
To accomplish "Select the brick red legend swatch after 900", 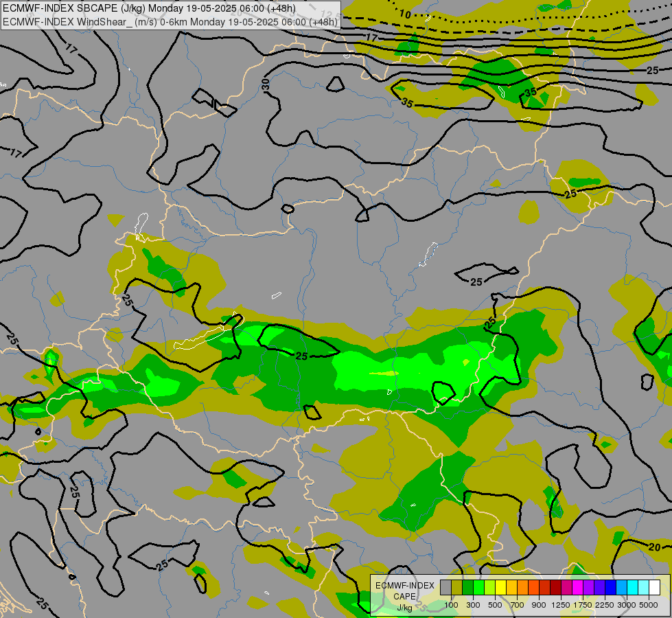I will point(545,588).
